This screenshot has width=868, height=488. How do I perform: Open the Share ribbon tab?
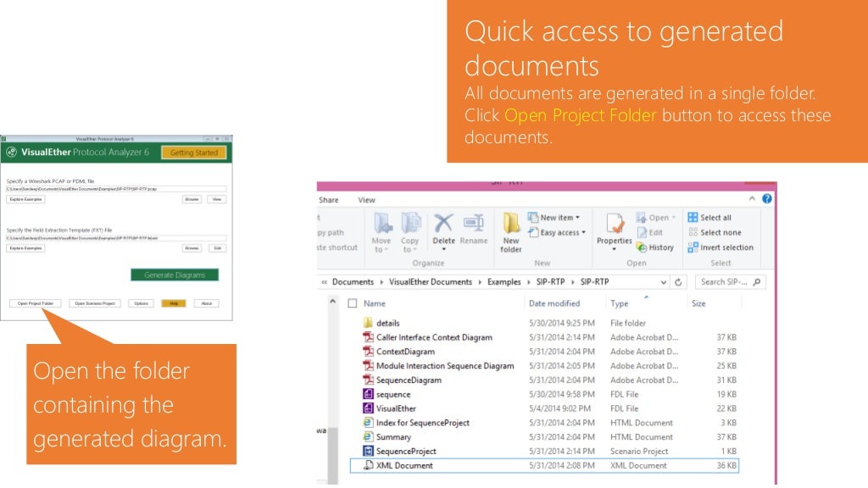(329, 200)
